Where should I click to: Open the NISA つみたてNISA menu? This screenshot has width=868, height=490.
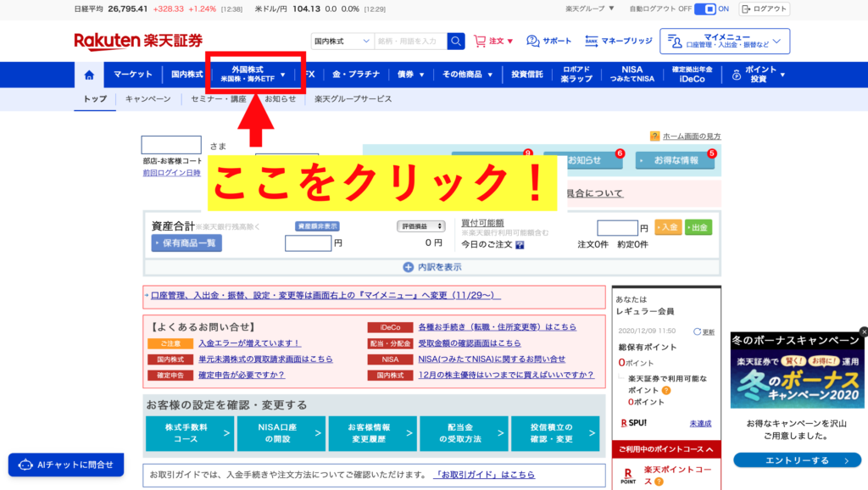tap(632, 75)
